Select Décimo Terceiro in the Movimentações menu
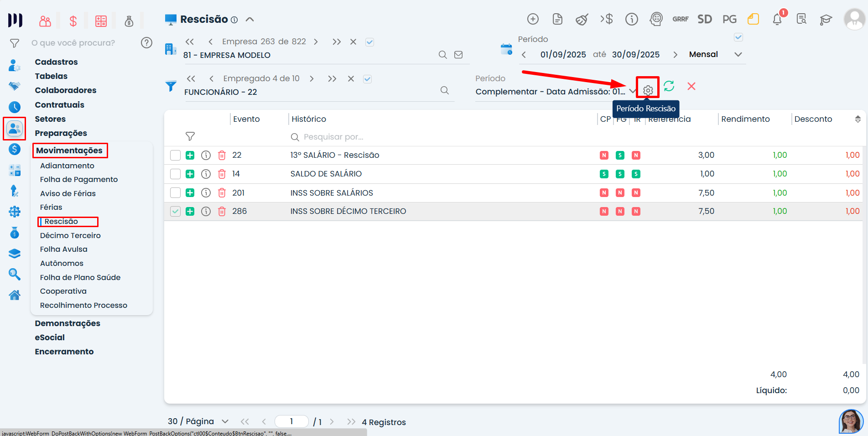 [x=70, y=235]
